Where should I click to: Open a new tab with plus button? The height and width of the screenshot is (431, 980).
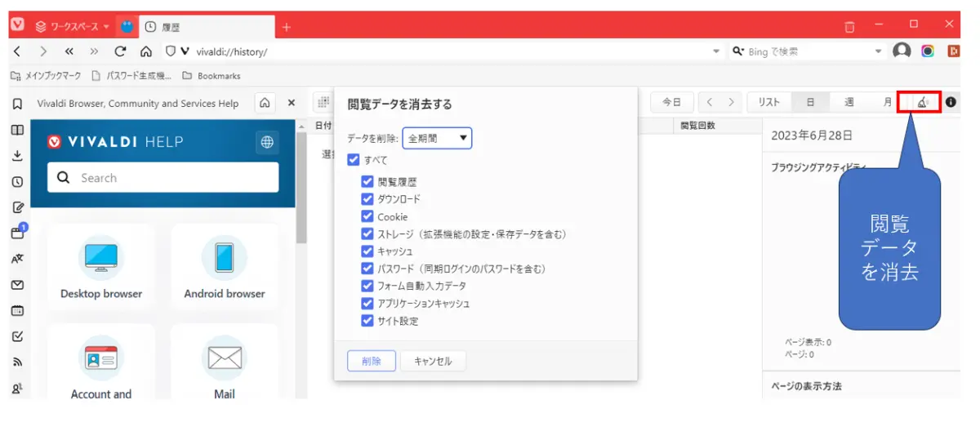[x=286, y=27]
